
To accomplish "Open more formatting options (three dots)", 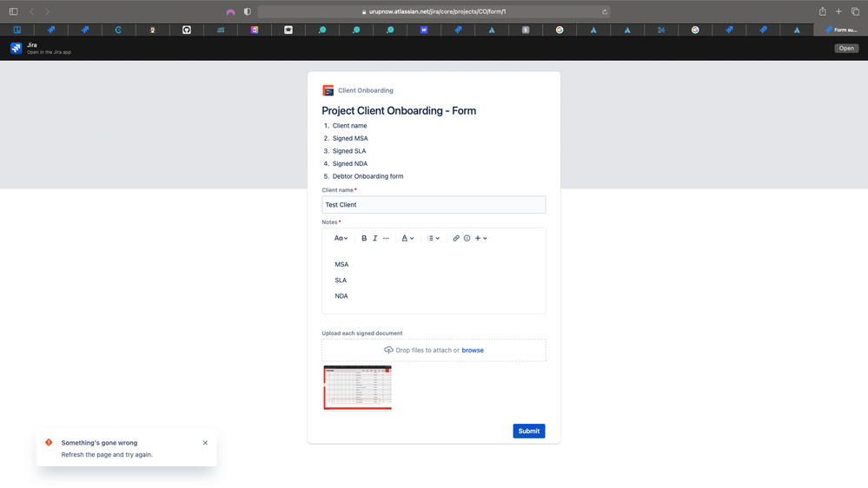I will coord(386,239).
